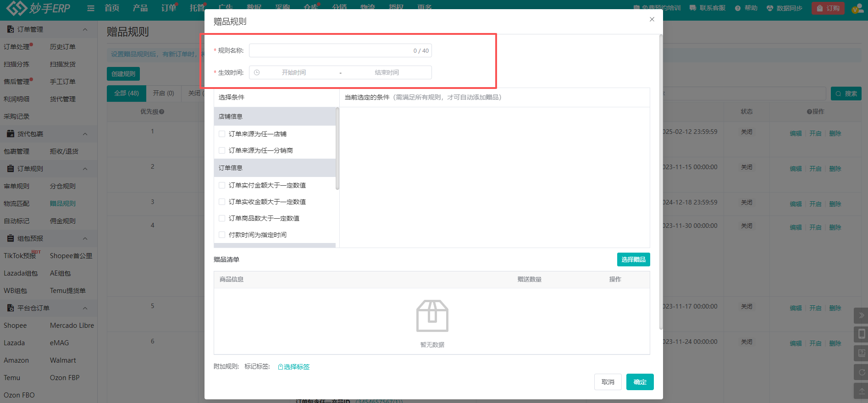Collapse the 平台仓订单 section chevron
Screen dimensions: 868x403
point(85,308)
